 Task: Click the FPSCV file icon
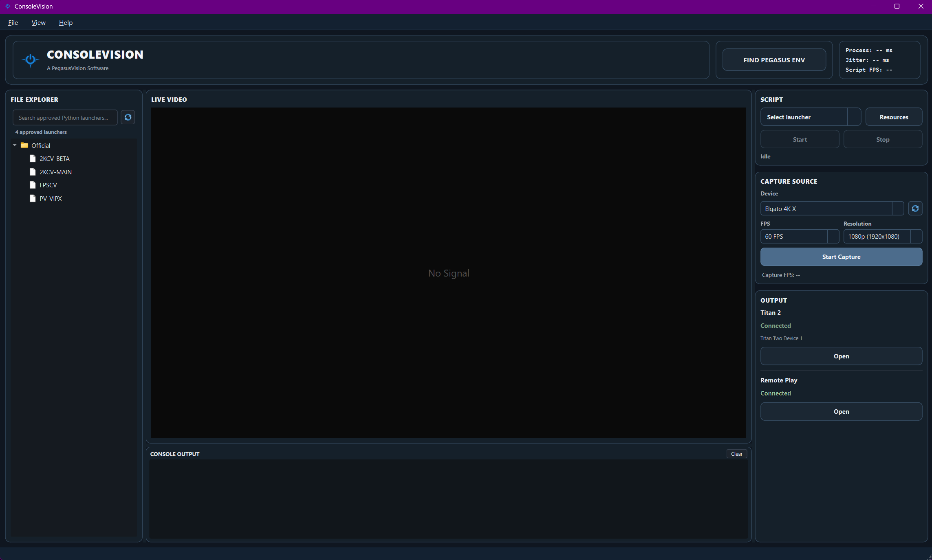point(33,185)
